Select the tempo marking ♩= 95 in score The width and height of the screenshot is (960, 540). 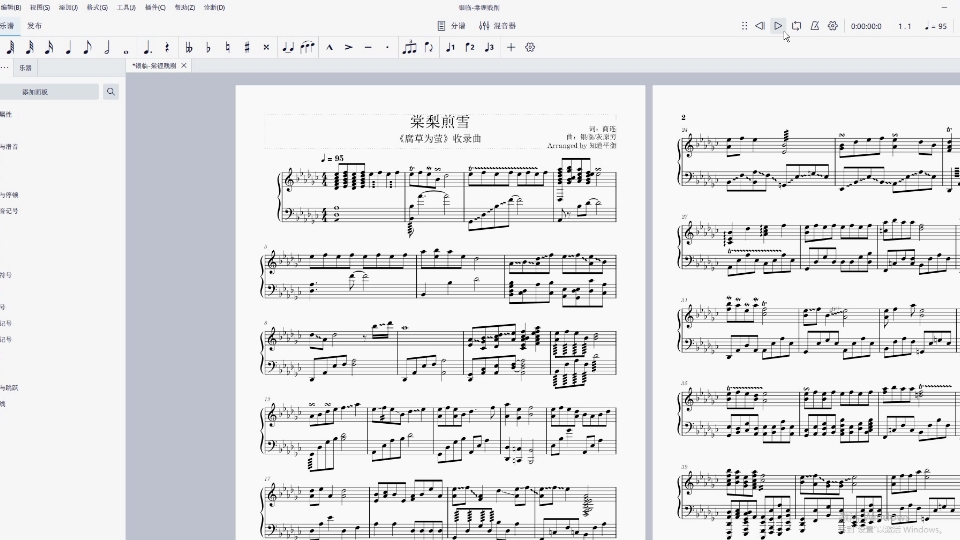[x=332, y=159]
